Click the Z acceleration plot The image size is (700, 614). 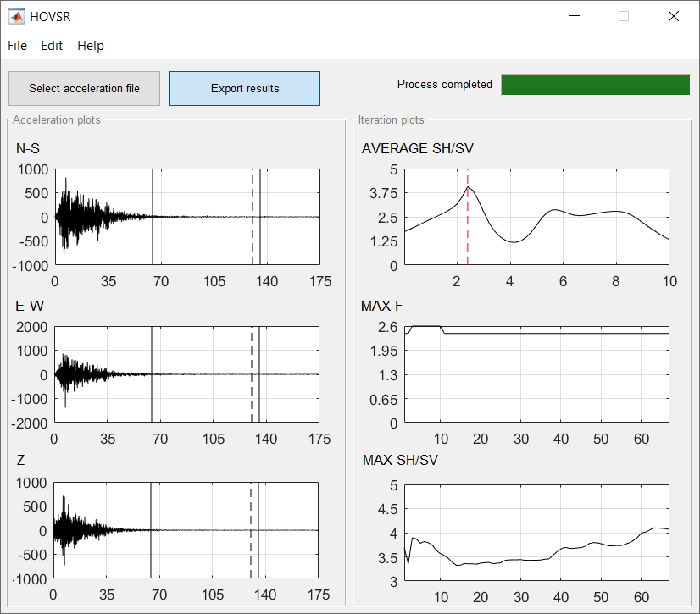coord(186,530)
